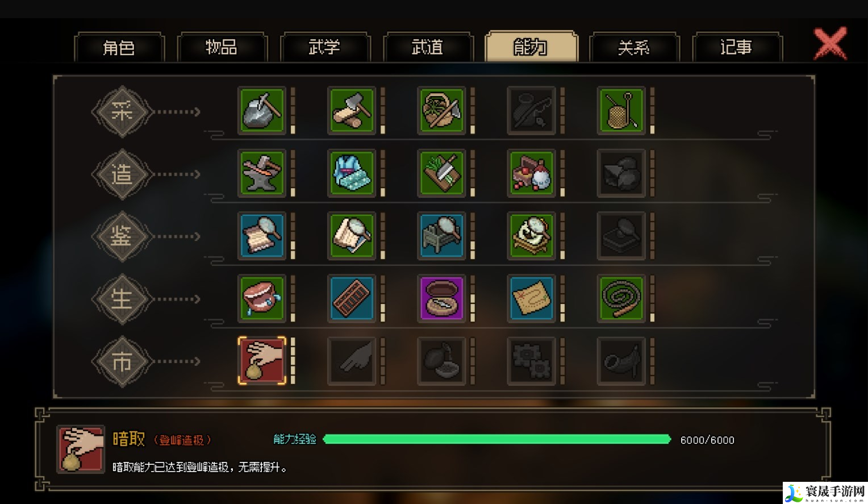The height and width of the screenshot is (504, 868).
Task: Open the 角色 character tab
Action: click(x=119, y=47)
